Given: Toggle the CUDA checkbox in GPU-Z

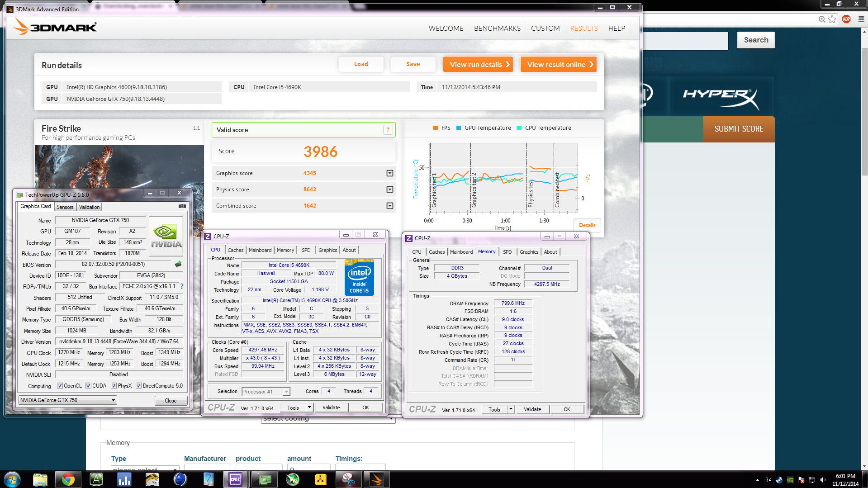Looking at the screenshot, I should click(x=88, y=386).
